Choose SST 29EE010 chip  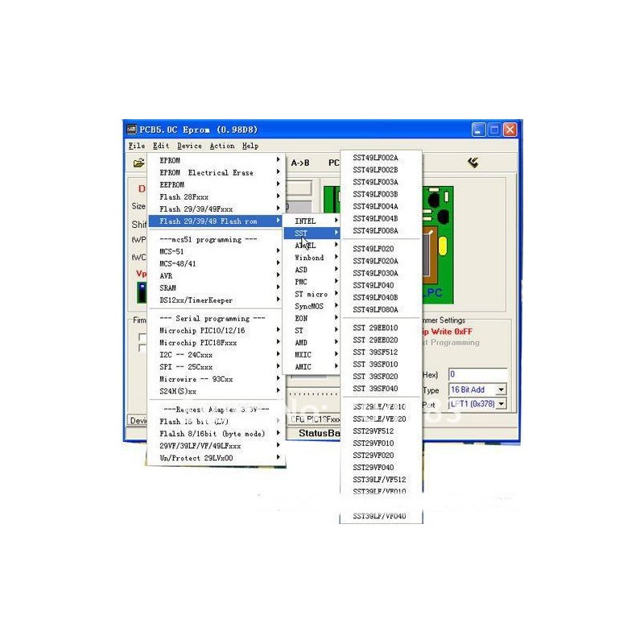[381, 328]
